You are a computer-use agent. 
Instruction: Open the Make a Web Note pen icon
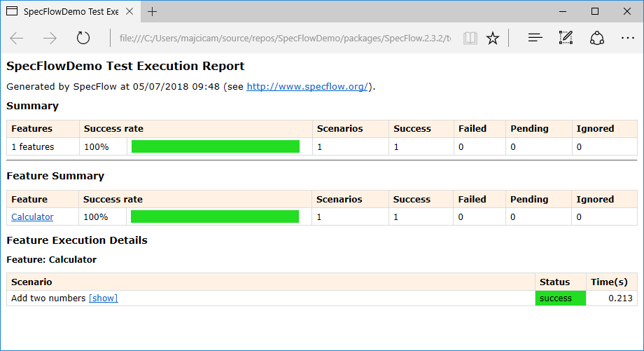[x=566, y=38]
